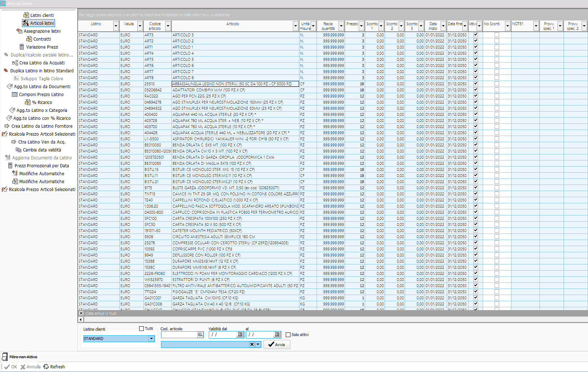Click the Crea Listino da Listino Fornitore arrow icon

[x=7, y=126]
